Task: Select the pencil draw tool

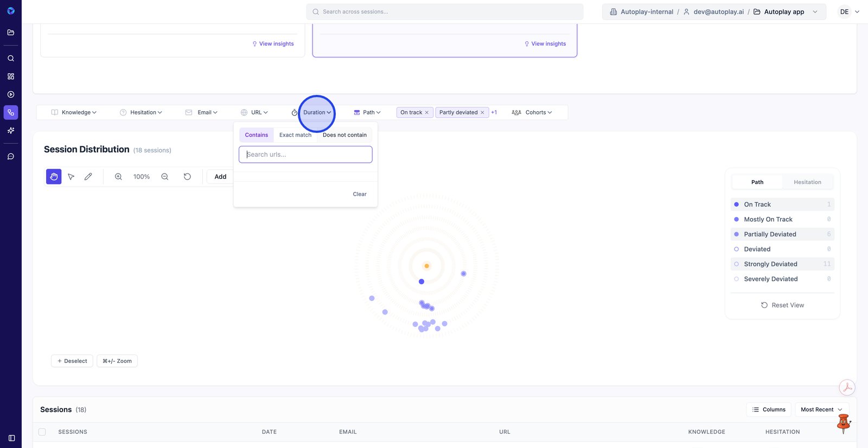Action: (88, 177)
